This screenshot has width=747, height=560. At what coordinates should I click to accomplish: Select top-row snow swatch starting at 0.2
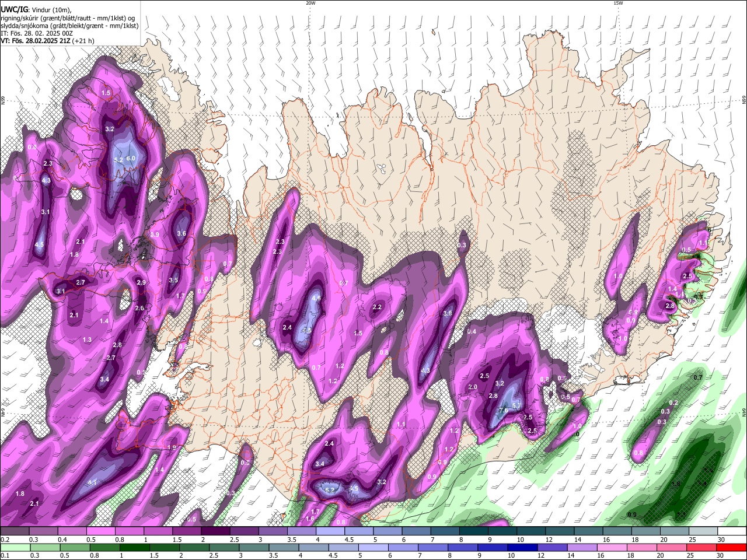tap(15, 531)
